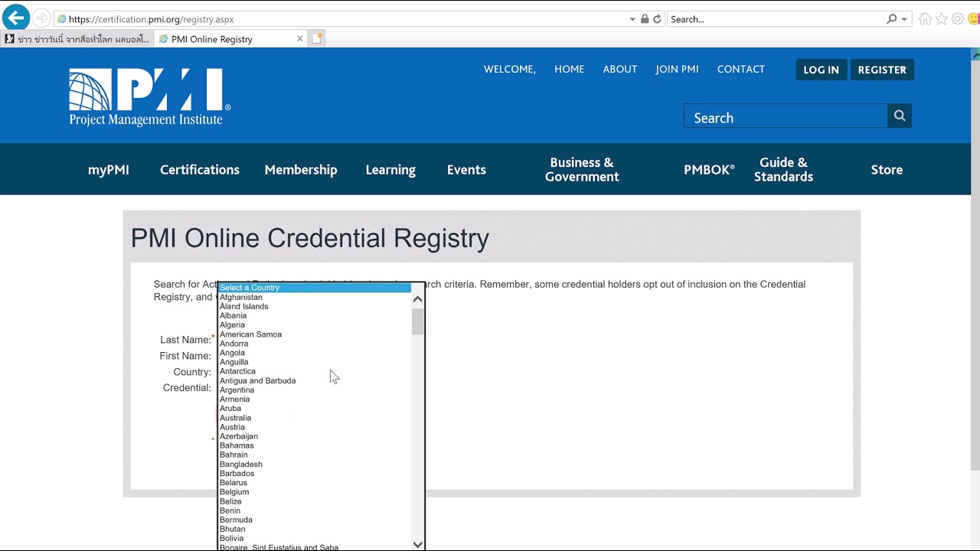Open Favorites star icon
The image size is (980, 551).
tap(942, 19)
